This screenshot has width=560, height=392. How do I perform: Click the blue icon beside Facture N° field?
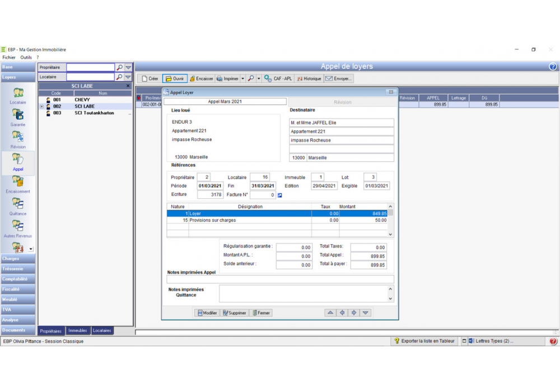tap(280, 195)
